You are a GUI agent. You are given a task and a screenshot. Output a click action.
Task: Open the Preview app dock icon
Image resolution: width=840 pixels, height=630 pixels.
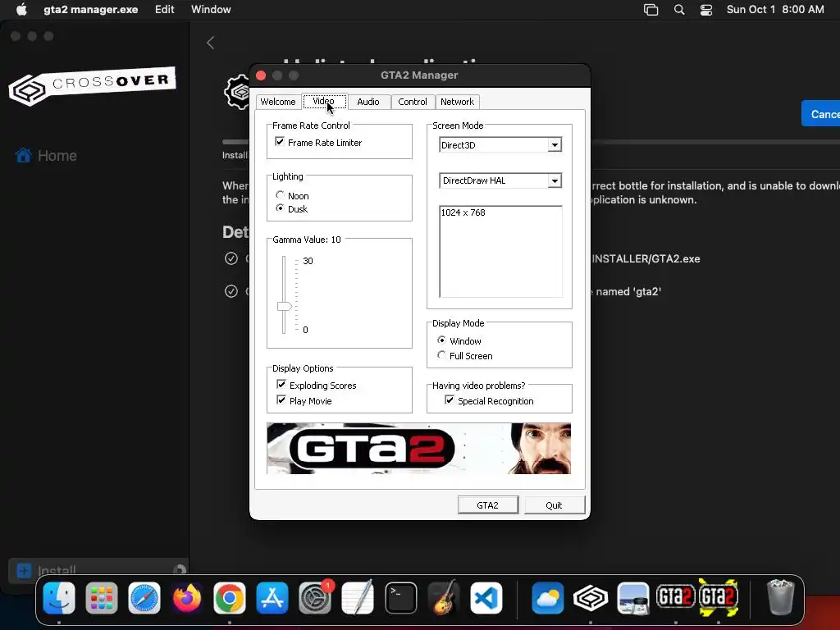[x=633, y=598]
